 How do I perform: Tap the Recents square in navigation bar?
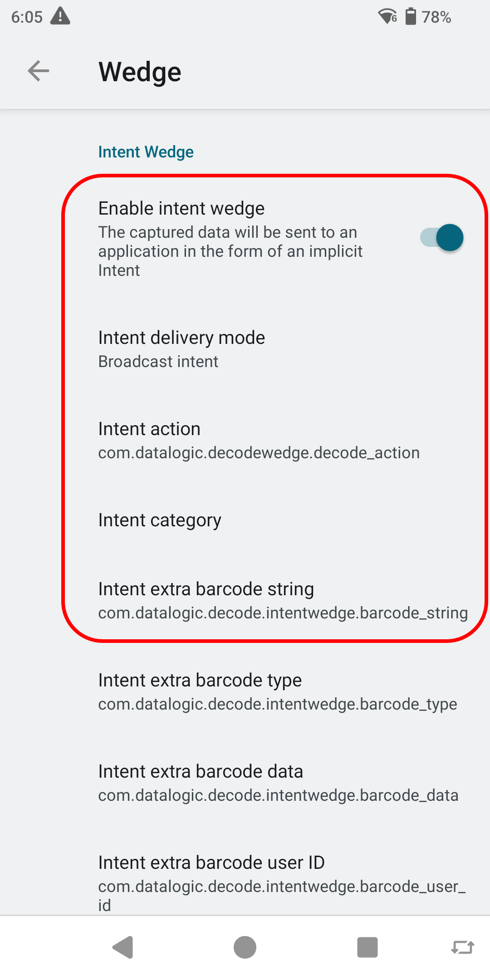click(x=367, y=947)
